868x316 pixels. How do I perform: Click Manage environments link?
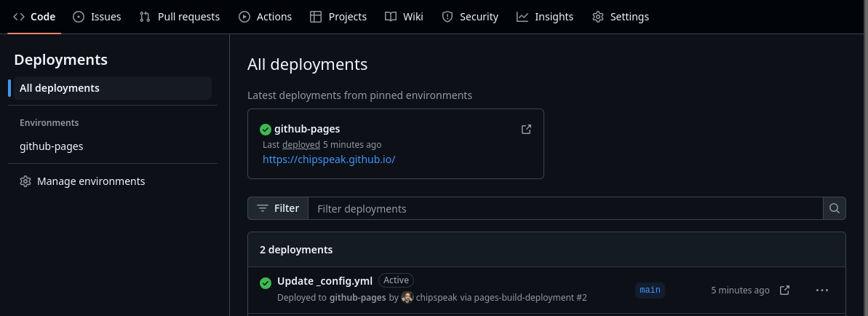[x=91, y=181]
